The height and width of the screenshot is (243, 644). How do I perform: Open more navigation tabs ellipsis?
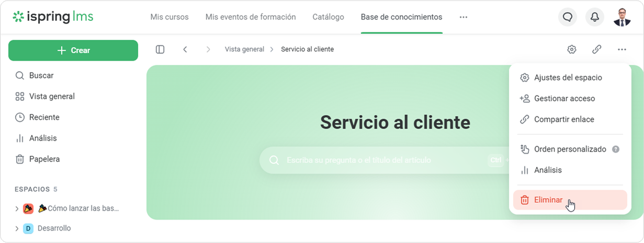(x=463, y=17)
